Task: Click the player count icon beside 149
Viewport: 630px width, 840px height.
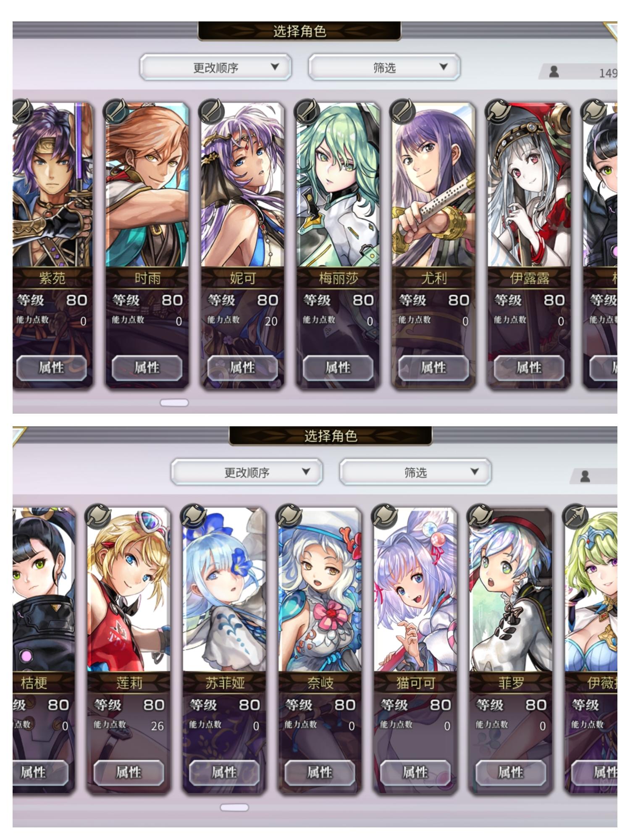Action: point(554,72)
